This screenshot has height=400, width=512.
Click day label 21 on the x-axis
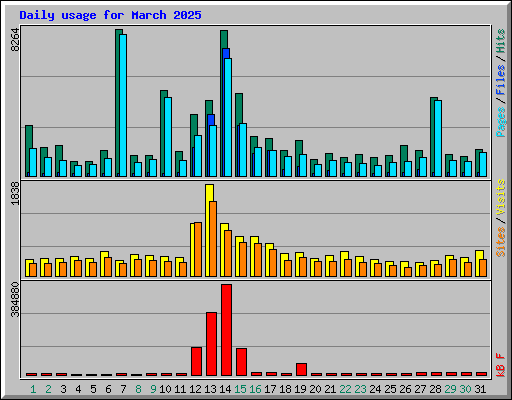(330, 389)
